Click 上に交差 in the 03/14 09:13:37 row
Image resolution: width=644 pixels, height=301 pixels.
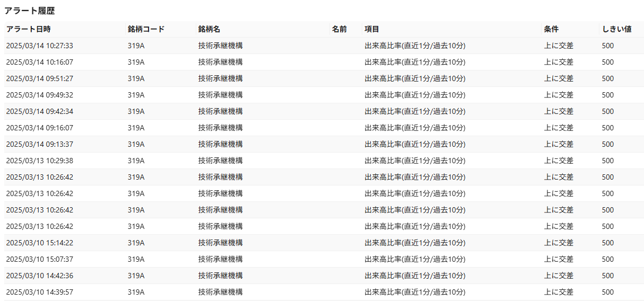(559, 144)
